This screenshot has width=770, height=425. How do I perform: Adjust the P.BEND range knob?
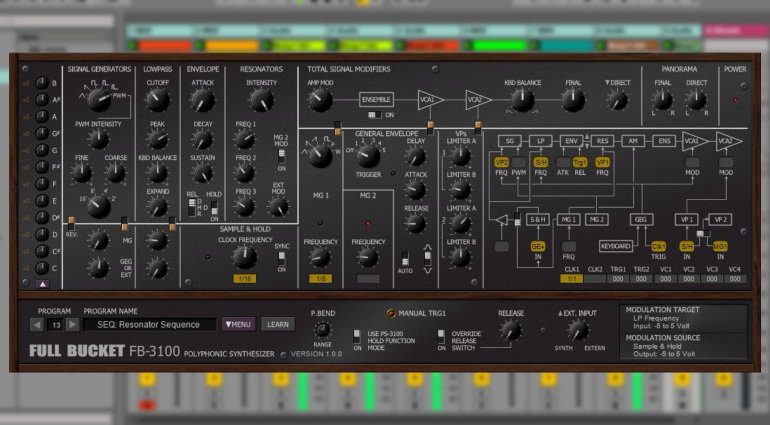[x=323, y=330]
